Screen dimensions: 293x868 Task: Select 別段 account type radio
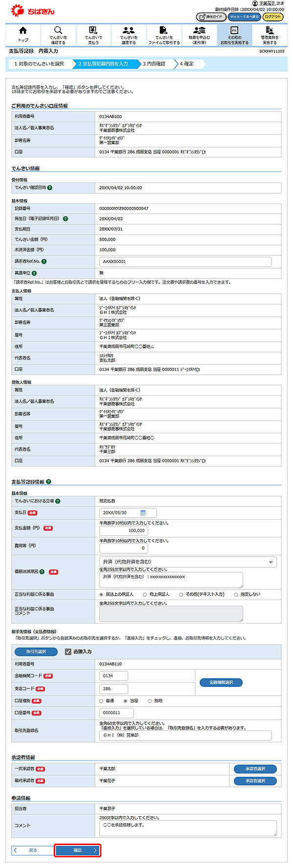pos(150,701)
